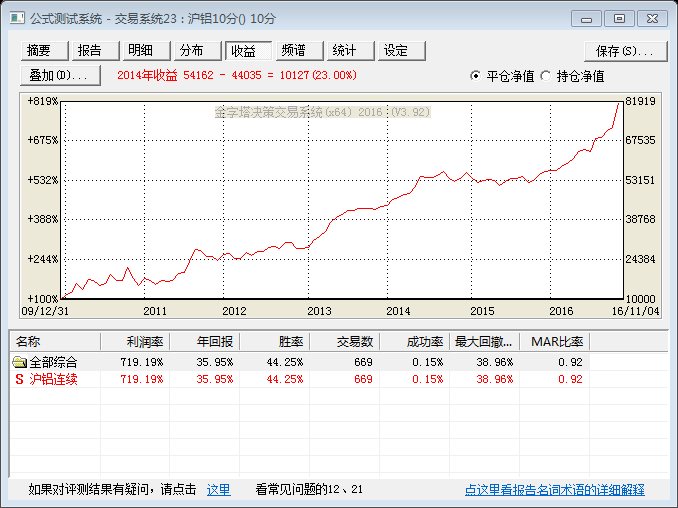Viewport: 678px width, 508px height.
Task: Click the black 0.92 MAR value in 全部综合 row
Action: coord(570,362)
